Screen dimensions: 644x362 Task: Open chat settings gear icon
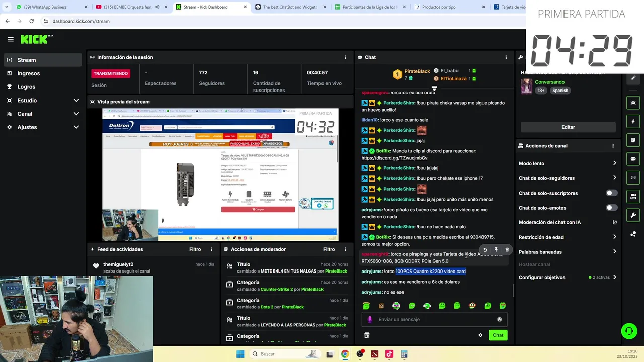coord(480,335)
